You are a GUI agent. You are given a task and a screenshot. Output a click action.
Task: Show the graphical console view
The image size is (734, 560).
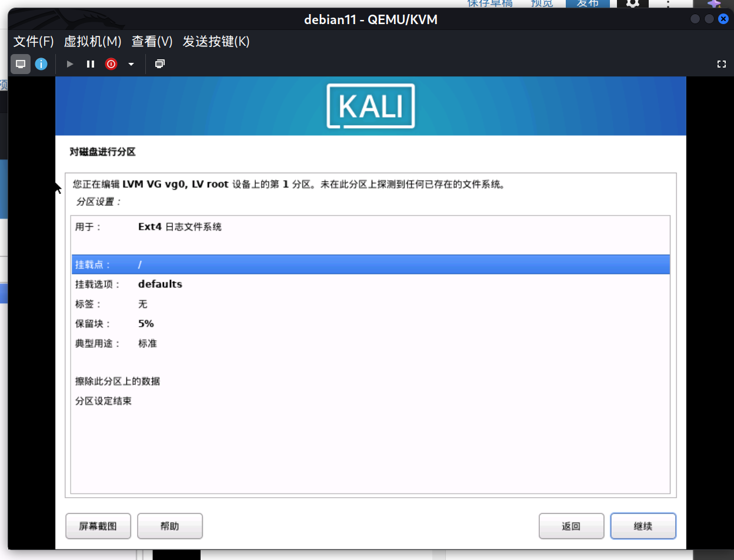click(21, 64)
